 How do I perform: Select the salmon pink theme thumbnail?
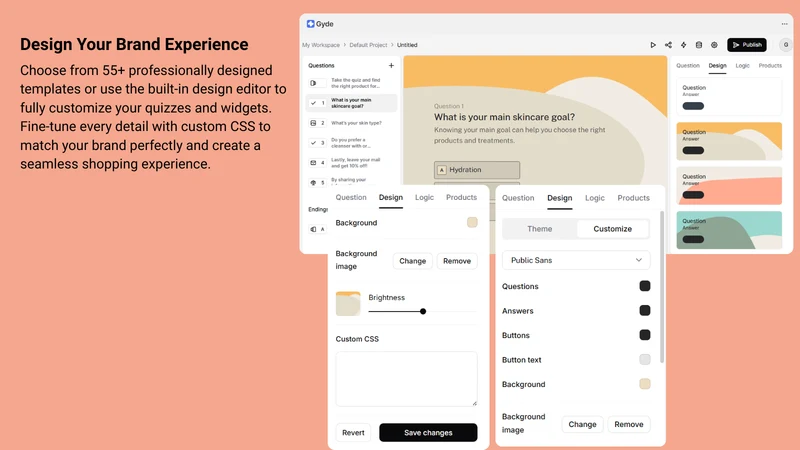tap(729, 186)
